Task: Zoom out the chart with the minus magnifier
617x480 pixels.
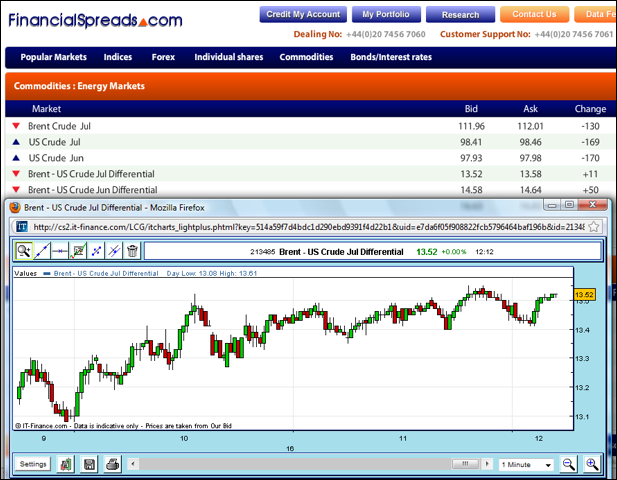Action: [x=568, y=464]
